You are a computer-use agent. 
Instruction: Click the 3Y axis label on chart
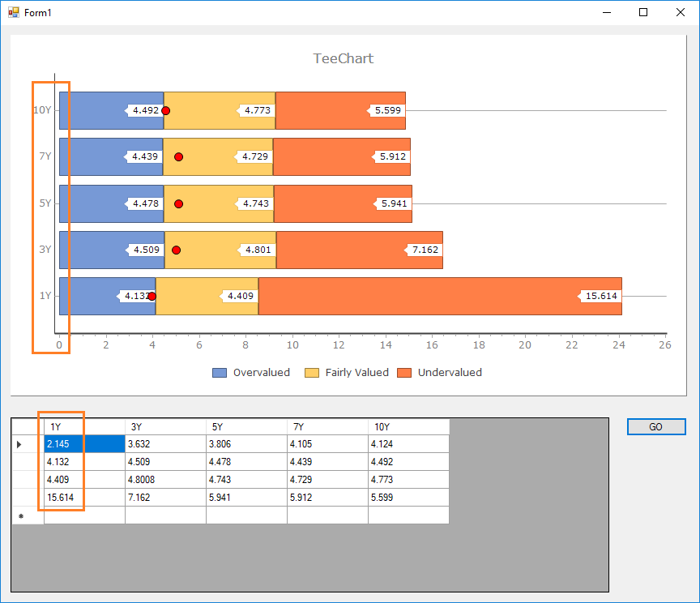(x=45, y=250)
